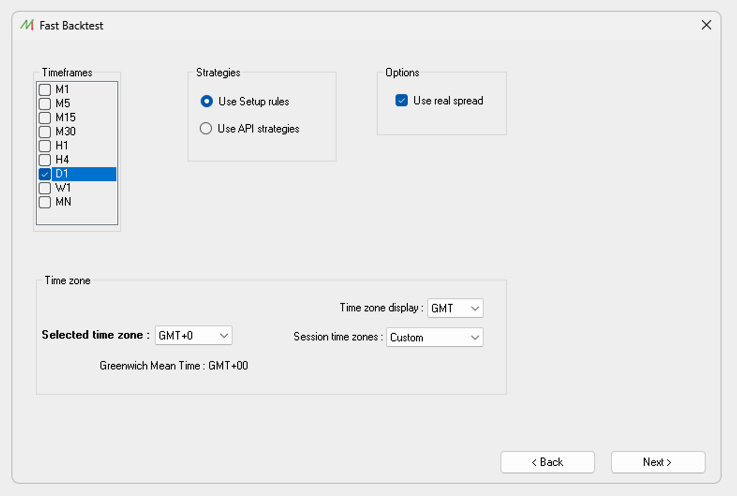The height and width of the screenshot is (496, 737).
Task: Tick the MN monthly timeframe checkbox
Action: point(45,202)
